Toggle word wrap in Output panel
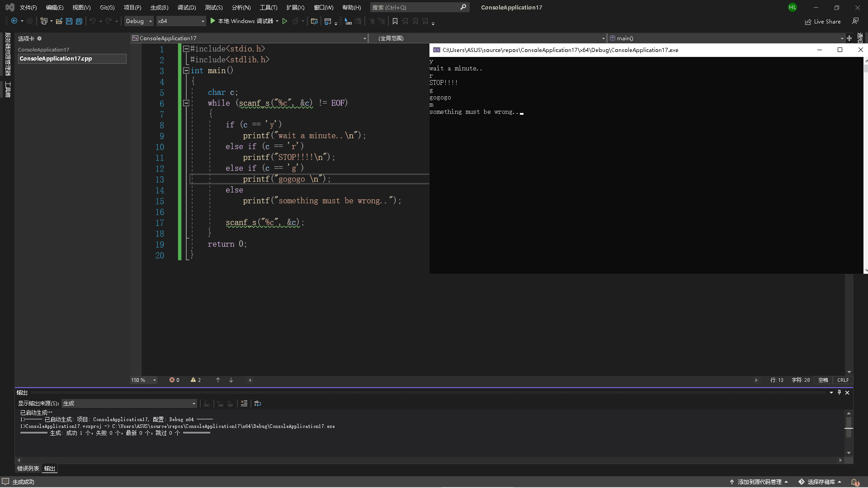The width and height of the screenshot is (868, 488). (258, 404)
